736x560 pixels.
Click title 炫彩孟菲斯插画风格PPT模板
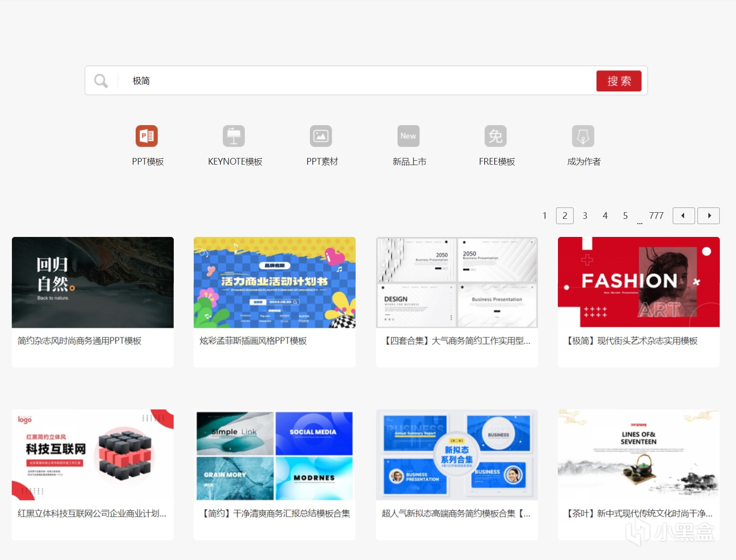pyautogui.click(x=253, y=341)
